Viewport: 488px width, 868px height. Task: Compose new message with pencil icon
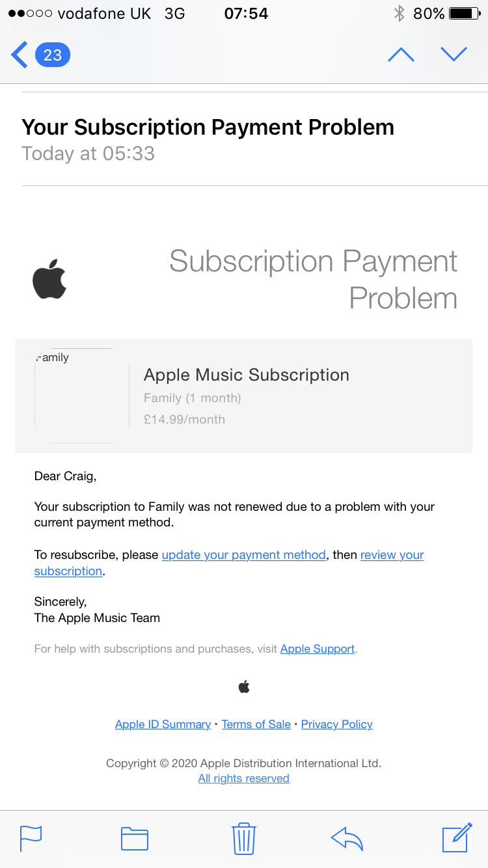457,838
